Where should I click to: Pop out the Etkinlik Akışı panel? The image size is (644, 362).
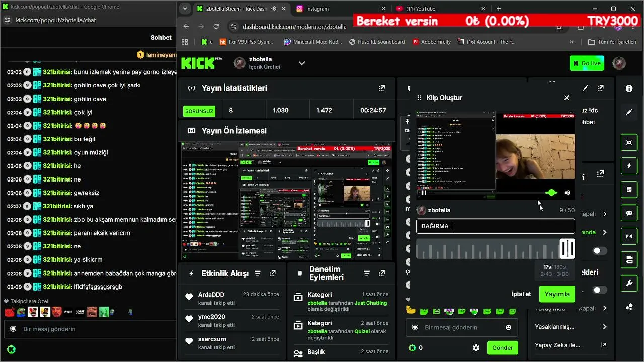coord(273,274)
